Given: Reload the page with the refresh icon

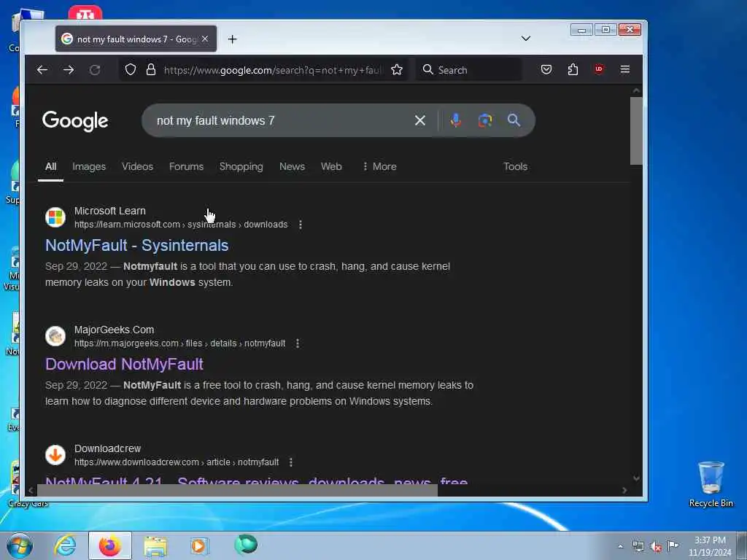Looking at the screenshot, I should tap(95, 70).
